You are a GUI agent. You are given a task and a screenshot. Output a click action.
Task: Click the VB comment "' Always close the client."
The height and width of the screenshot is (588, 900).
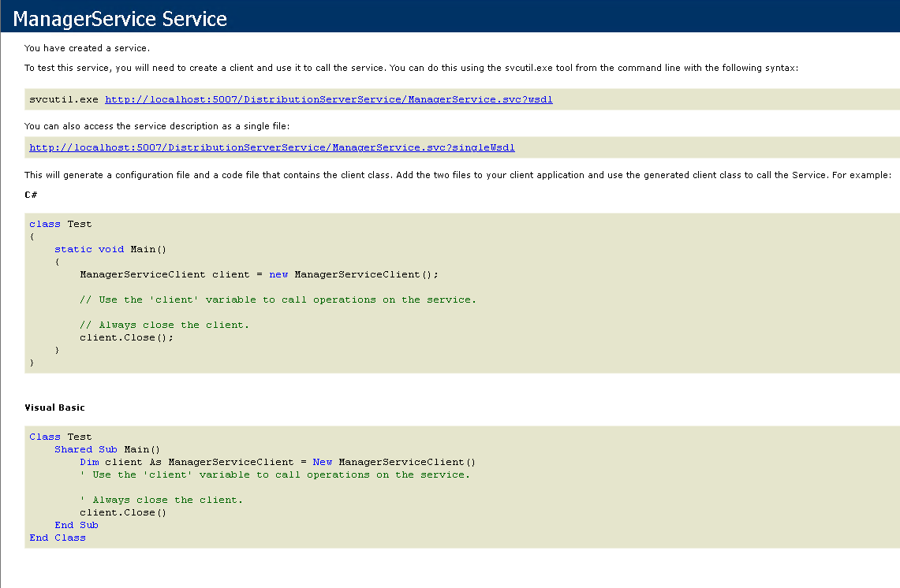[161, 500]
